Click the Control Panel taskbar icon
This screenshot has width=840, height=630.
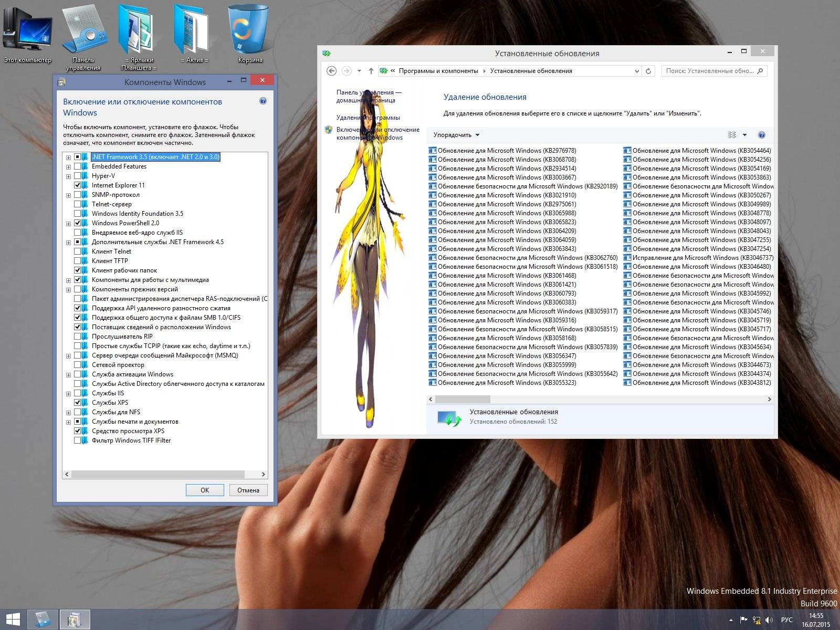click(43, 619)
